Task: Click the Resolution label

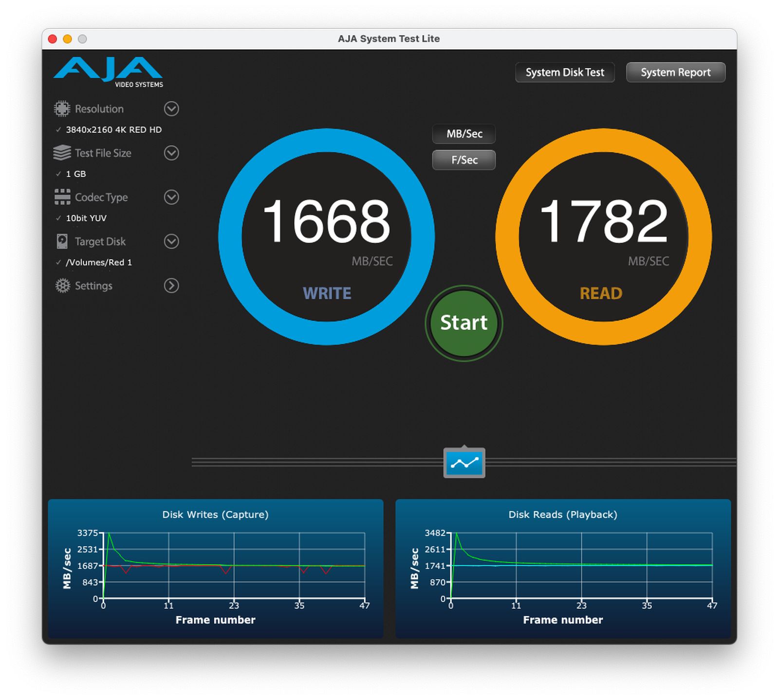Action: [x=99, y=109]
